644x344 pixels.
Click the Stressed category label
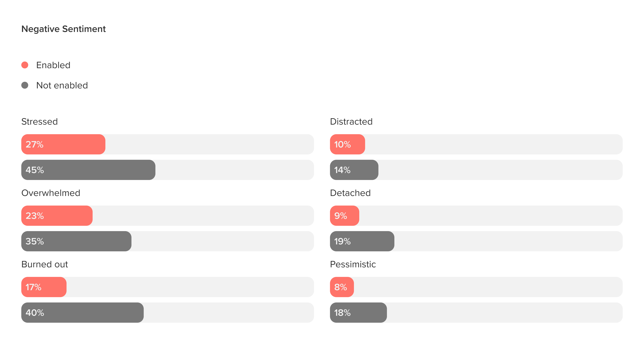coord(40,122)
